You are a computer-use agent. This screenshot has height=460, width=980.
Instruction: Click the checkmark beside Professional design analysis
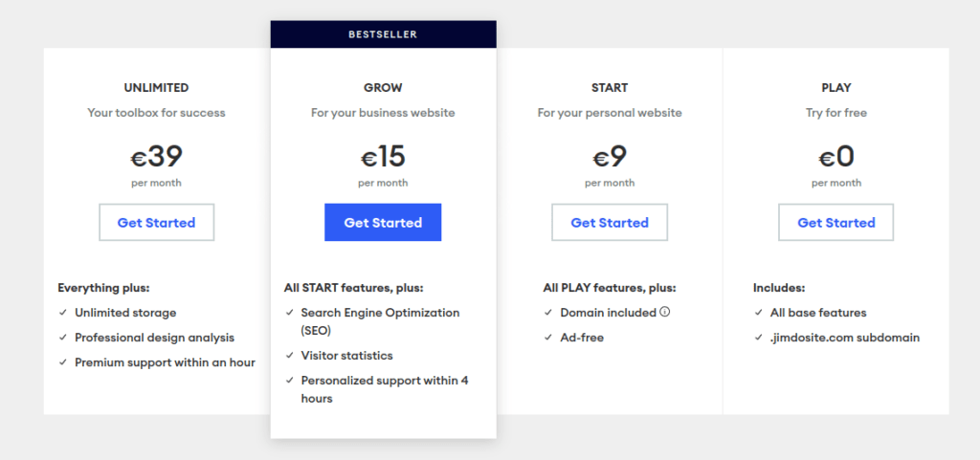pos(63,337)
